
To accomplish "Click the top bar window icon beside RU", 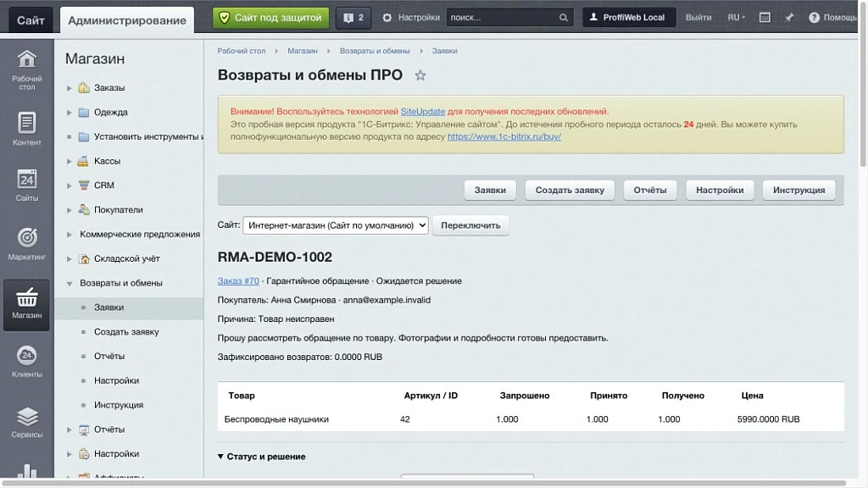I will (765, 18).
